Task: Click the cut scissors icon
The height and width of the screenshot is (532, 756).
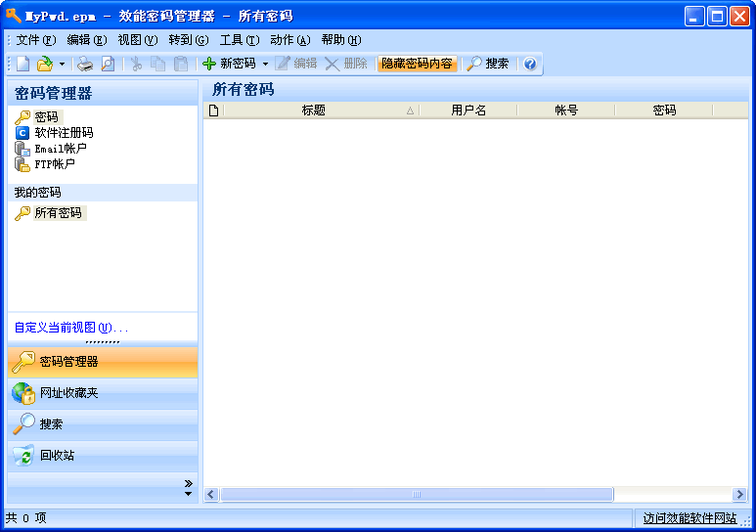Action: pos(137,64)
